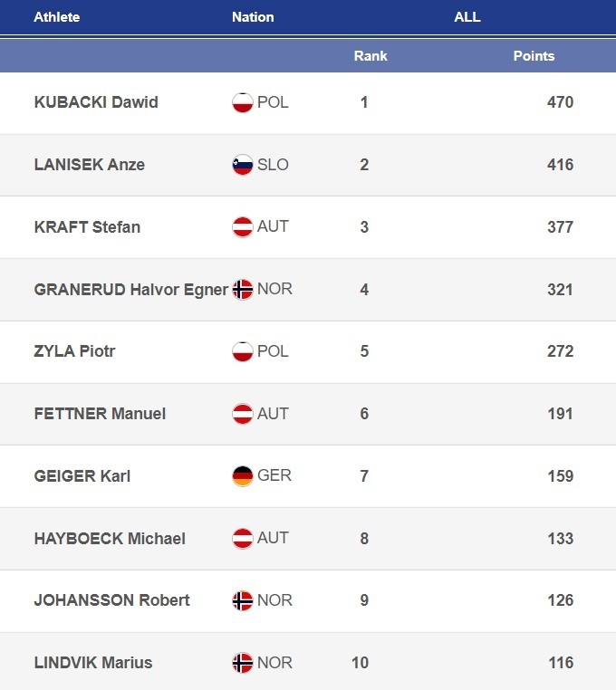Open athlete KUBACKI Dawid's profile

(96, 102)
